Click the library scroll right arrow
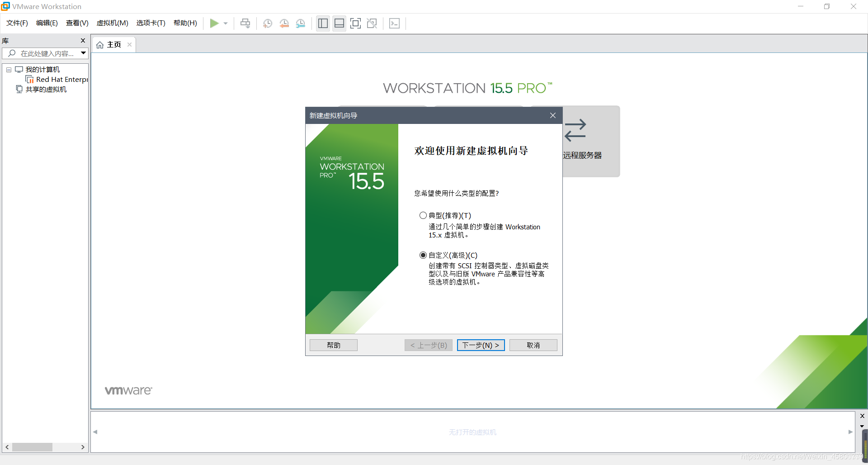The width and height of the screenshot is (868, 465). click(83, 447)
